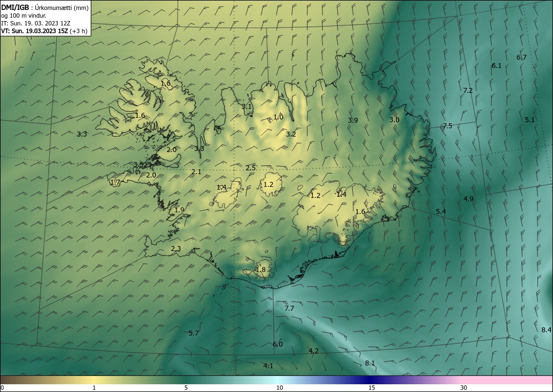553x392 pixels.
Task: Click the 5.4 value off the southeast coast
Action: (x=441, y=212)
